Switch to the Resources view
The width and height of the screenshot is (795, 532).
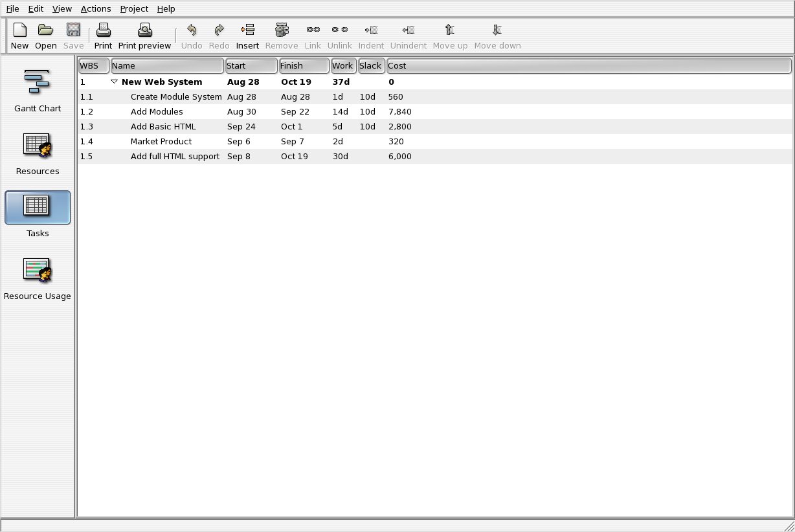pos(38,153)
